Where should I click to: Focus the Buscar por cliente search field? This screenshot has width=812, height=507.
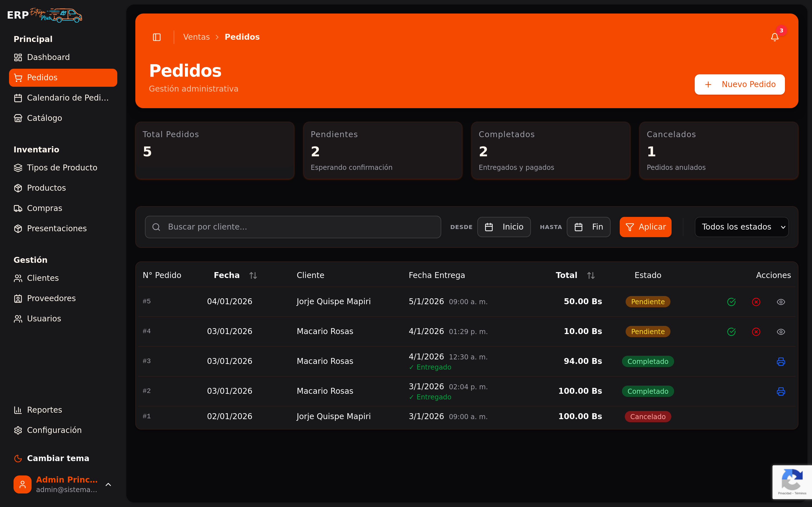coord(293,227)
